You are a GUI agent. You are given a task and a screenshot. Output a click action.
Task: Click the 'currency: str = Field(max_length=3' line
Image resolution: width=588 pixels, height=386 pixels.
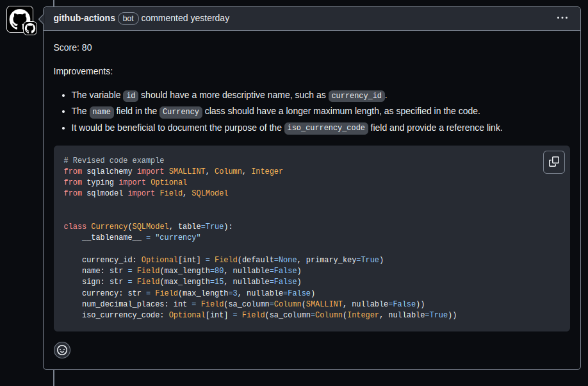pyautogui.click(x=199, y=293)
